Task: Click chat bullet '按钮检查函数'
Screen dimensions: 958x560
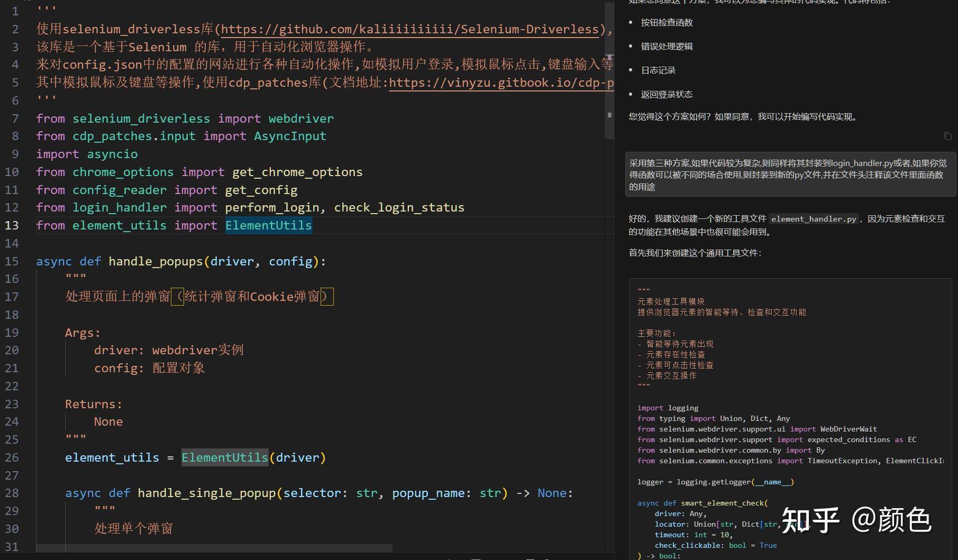Action: point(667,22)
